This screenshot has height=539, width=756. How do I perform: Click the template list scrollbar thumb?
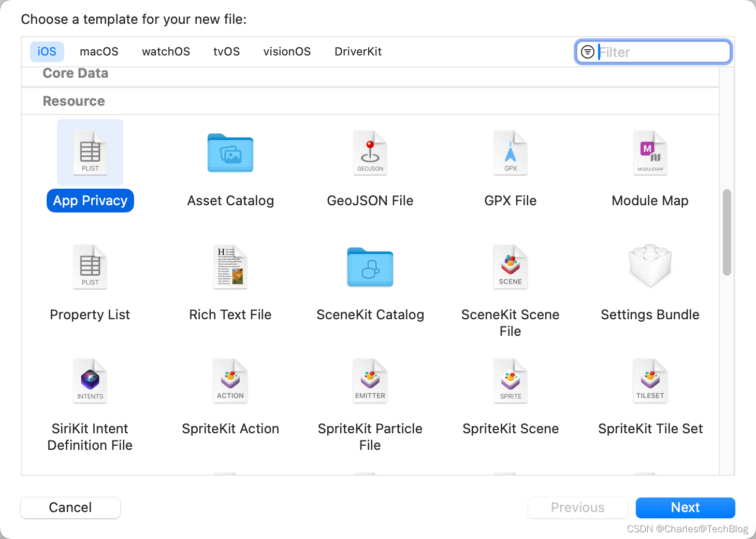click(727, 233)
